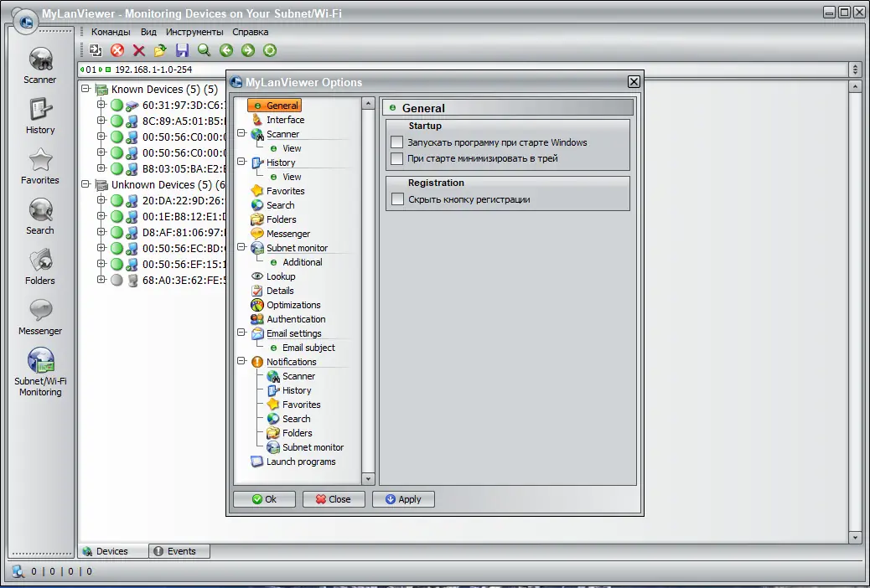The width and height of the screenshot is (870, 588).
Task: Click the Ok button
Action: 264,499
